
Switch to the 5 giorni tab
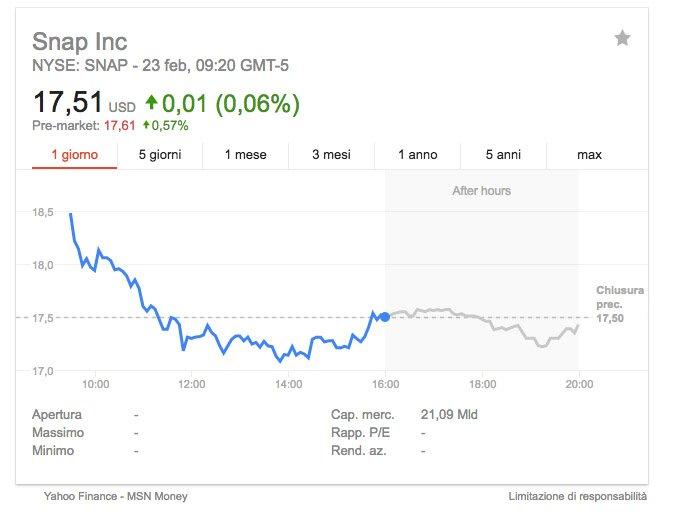(x=160, y=155)
